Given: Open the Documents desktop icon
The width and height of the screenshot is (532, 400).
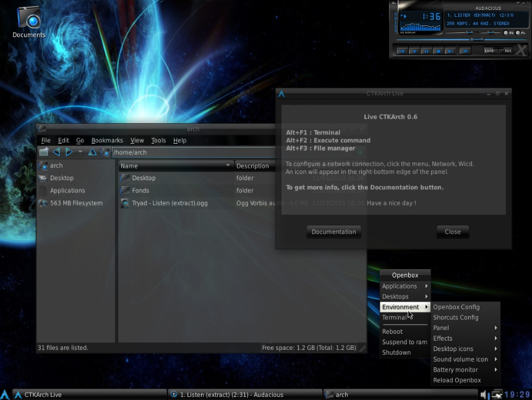Looking at the screenshot, I should coord(29,21).
